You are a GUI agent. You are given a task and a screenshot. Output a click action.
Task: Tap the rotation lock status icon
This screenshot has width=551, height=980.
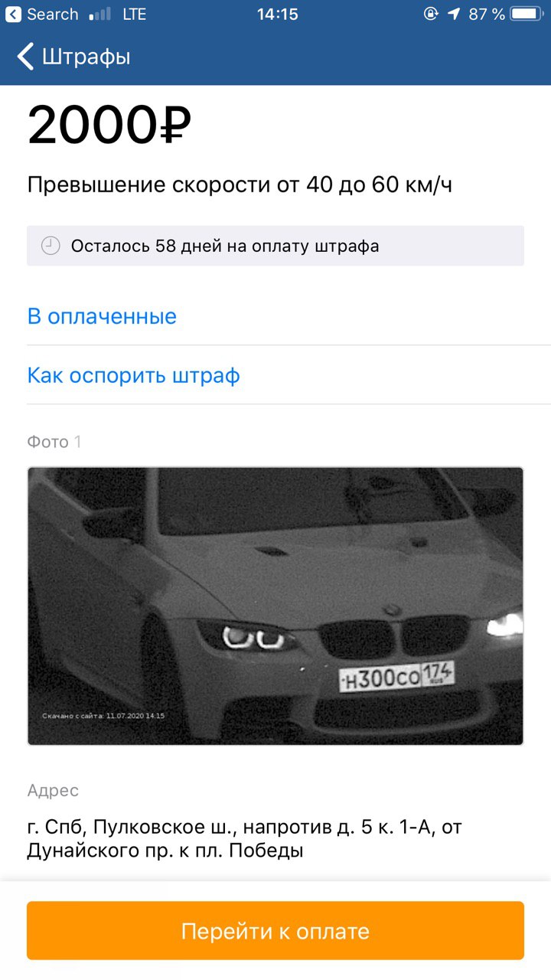(x=430, y=14)
